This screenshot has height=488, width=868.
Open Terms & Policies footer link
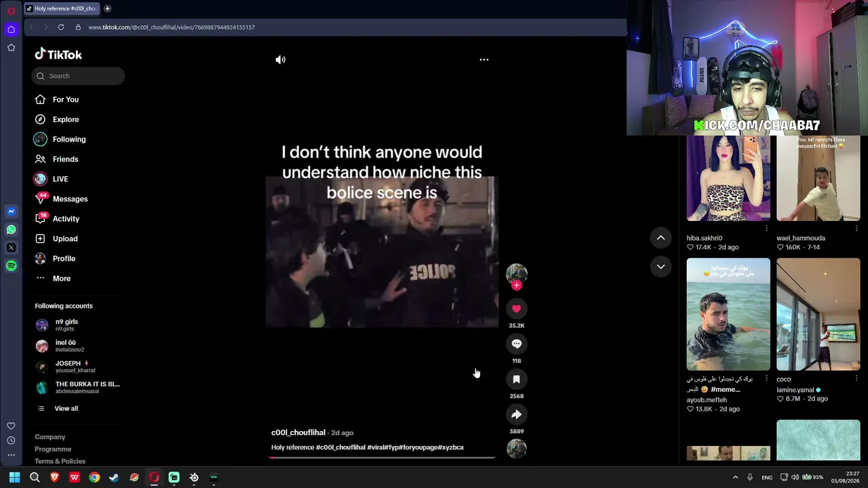[60, 462]
